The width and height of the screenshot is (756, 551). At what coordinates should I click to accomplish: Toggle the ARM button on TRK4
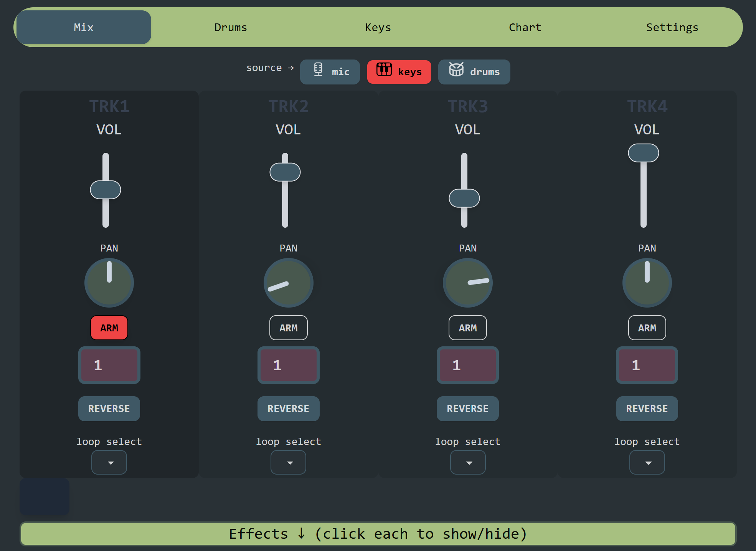tap(647, 328)
